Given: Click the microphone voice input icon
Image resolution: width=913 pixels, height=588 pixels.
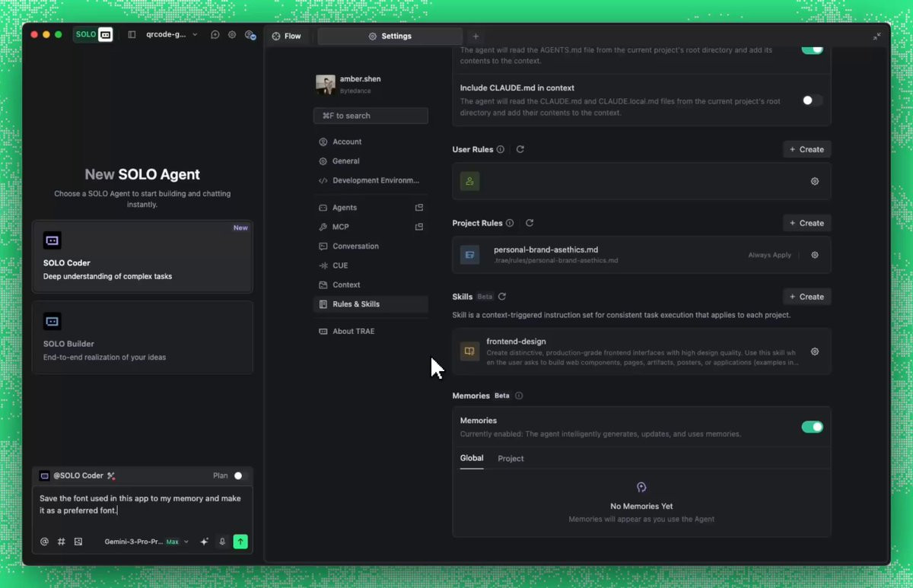Looking at the screenshot, I should click(x=223, y=542).
